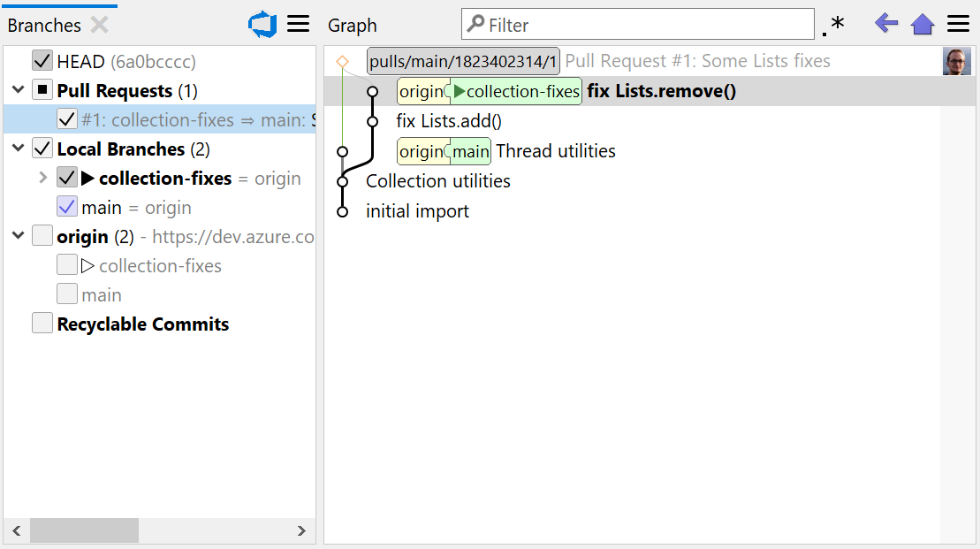Collapse the origin remote section

click(x=18, y=236)
